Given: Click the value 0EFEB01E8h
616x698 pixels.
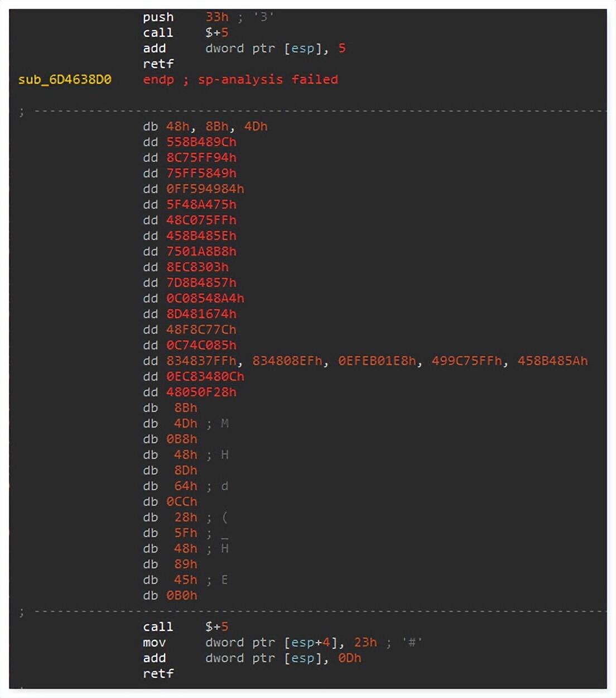Looking at the screenshot, I should coord(377,361).
